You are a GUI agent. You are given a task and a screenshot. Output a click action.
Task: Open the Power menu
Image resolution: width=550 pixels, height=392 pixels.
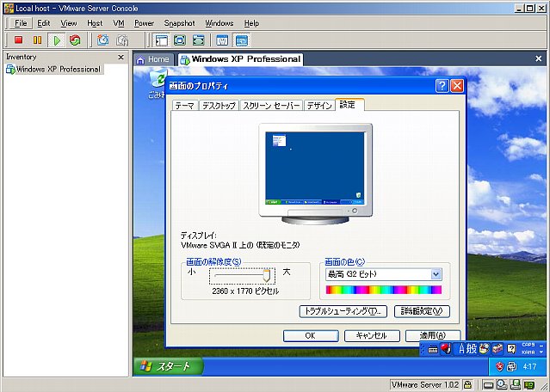pos(144,23)
